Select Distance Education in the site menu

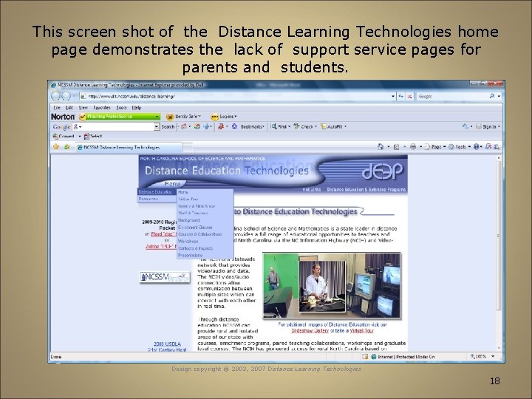point(157,192)
